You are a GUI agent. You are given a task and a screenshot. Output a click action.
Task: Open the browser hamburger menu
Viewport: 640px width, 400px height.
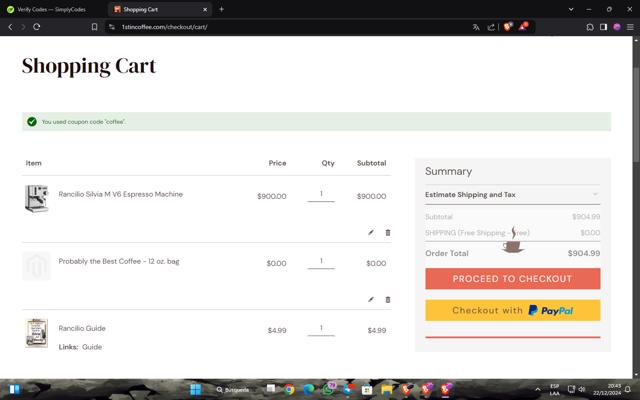click(x=630, y=27)
